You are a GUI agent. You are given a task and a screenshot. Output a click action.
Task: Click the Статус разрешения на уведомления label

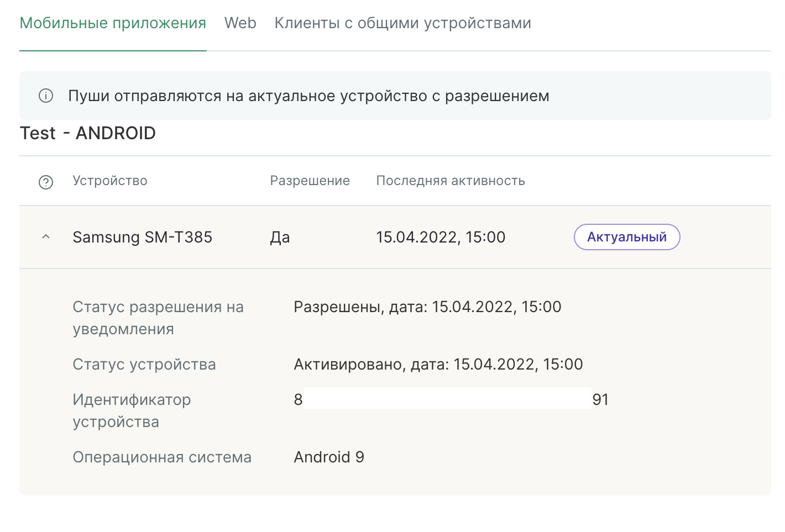click(x=158, y=318)
